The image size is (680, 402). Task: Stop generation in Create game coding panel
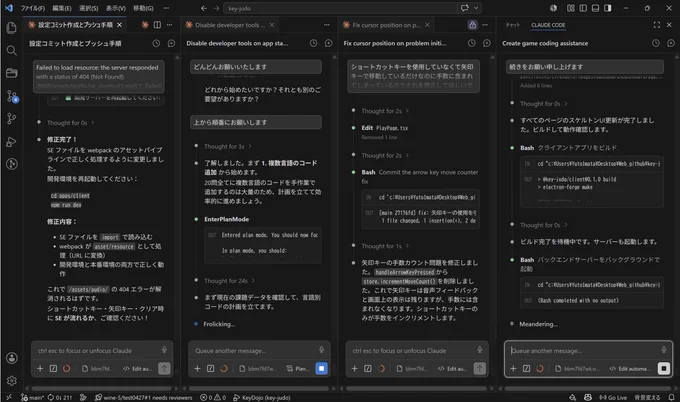point(664,369)
